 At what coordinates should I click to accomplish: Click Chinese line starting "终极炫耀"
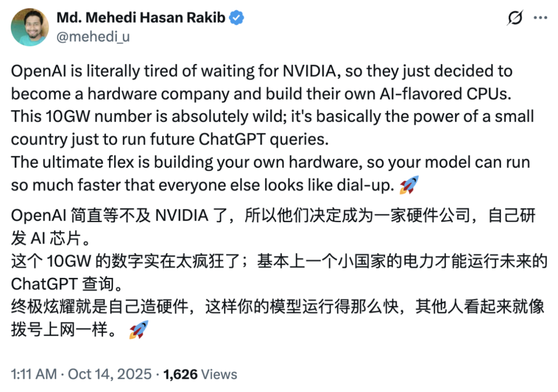[278, 307]
